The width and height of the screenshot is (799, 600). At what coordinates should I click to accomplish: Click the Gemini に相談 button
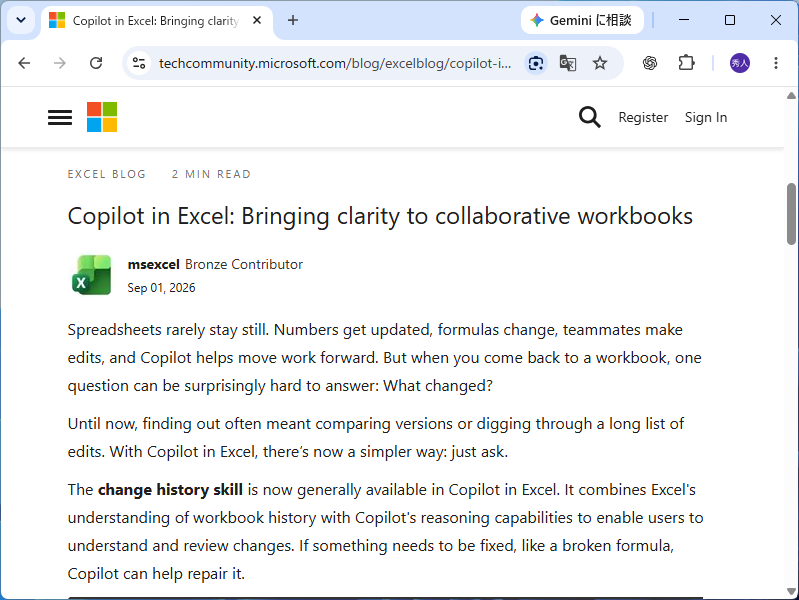582,20
